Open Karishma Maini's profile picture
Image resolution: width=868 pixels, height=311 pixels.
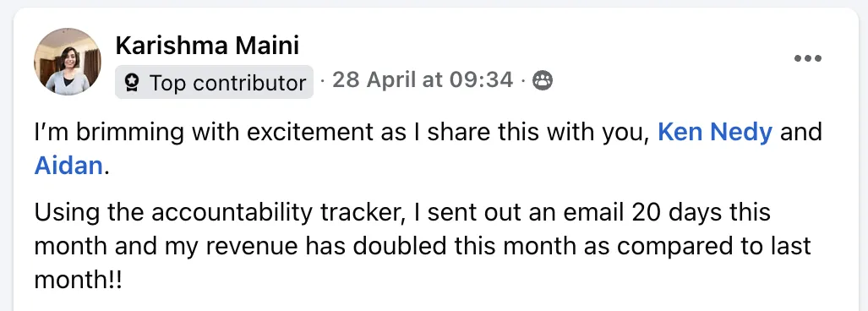[x=68, y=62]
